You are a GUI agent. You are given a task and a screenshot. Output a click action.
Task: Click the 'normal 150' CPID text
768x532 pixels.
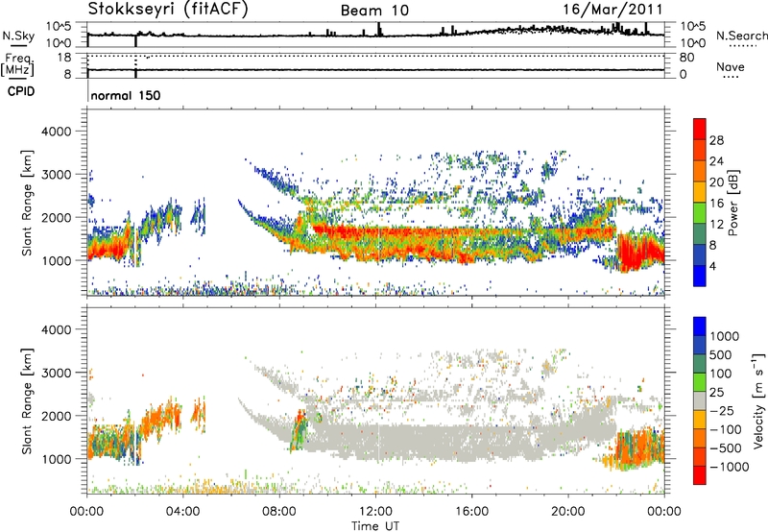pyautogui.click(x=126, y=95)
